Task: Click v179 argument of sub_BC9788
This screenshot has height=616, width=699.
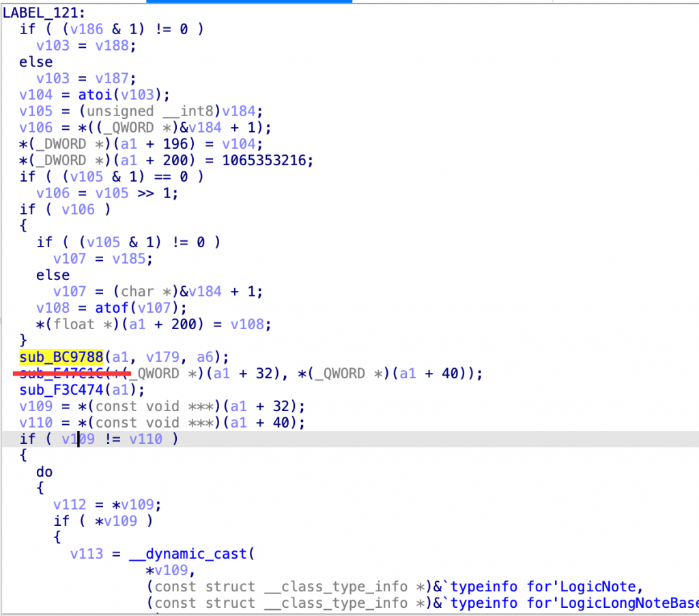Action: pyautogui.click(x=162, y=356)
